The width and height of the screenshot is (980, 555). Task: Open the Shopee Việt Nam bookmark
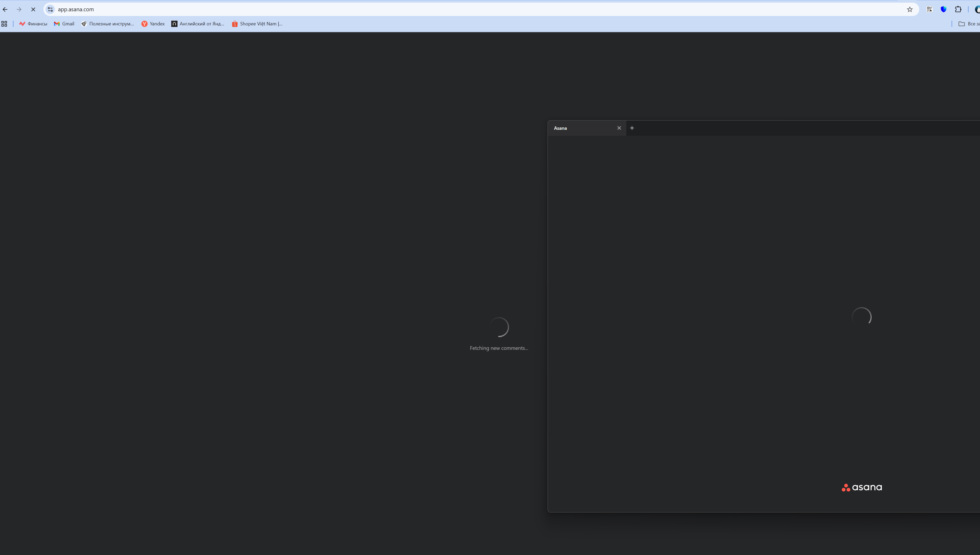click(257, 24)
